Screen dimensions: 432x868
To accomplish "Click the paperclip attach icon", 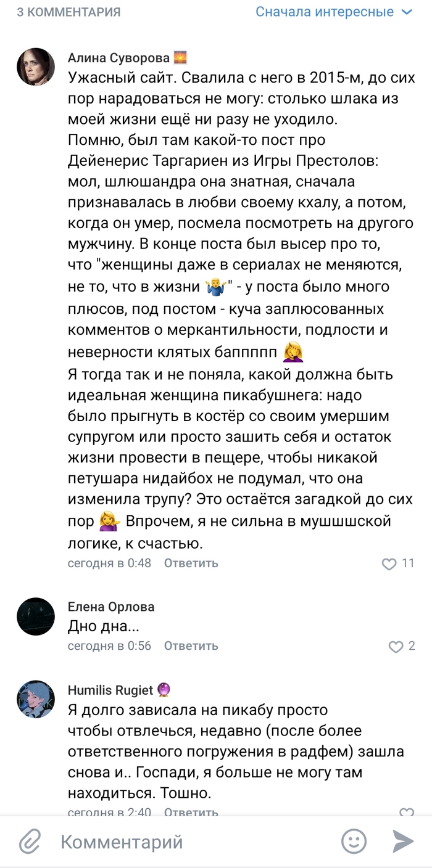I will tap(29, 841).
